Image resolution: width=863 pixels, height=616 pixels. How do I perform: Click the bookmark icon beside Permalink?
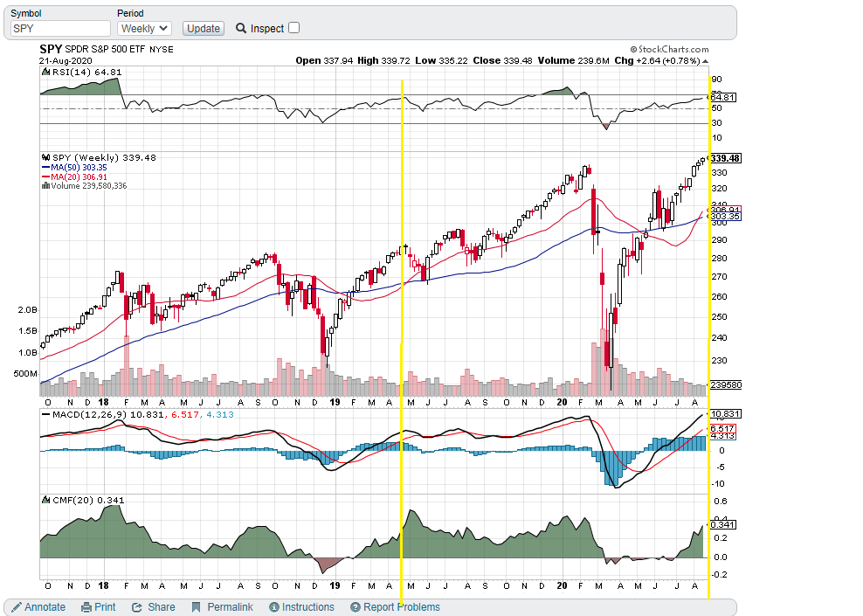(196, 607)
